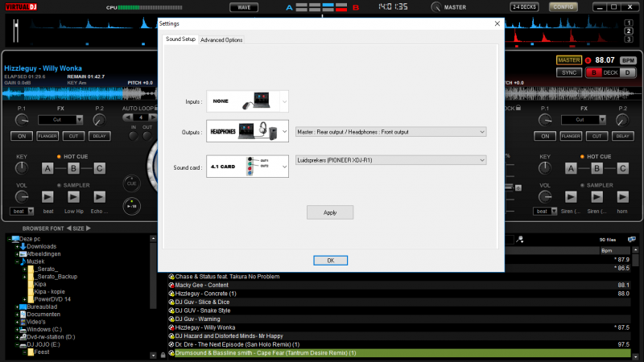The height and width of the screenshot is (362, 644).
Task: Open the Outputs Headphones dropdown
Action: (x=247, y=131)
